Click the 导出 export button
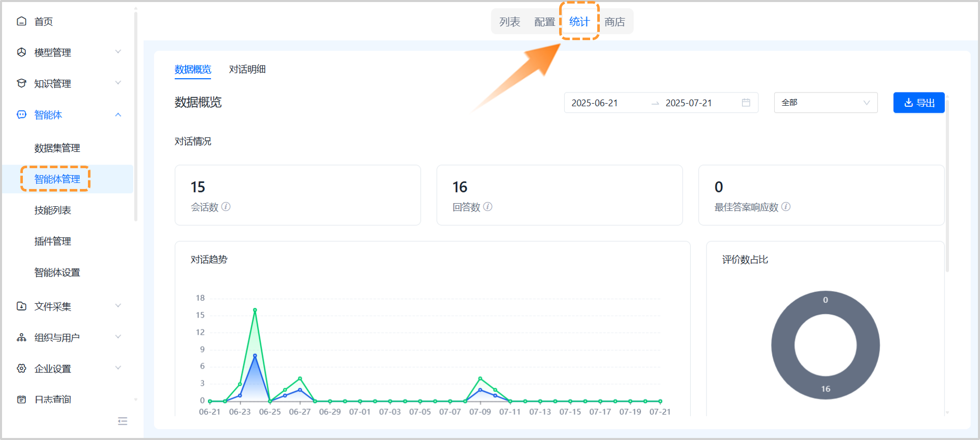Image resolution: width=980 pixels, height=440 pixels. (x=918, y=103)
